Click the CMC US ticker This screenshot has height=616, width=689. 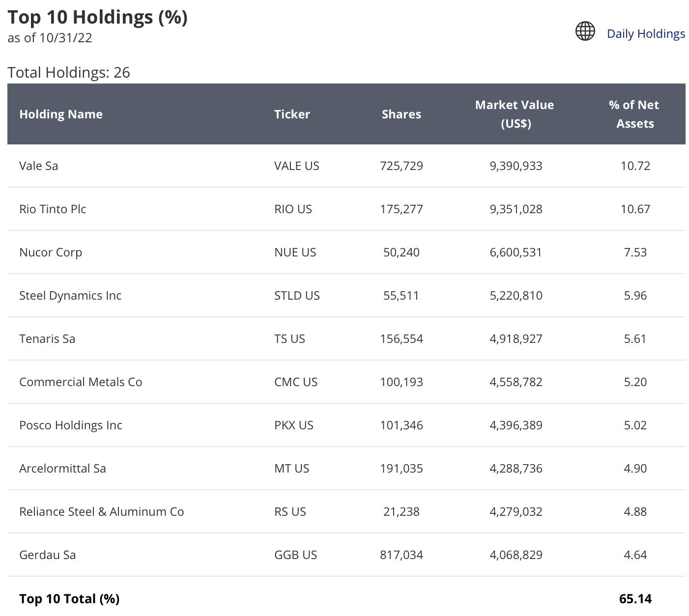click(x=296, y=382)
